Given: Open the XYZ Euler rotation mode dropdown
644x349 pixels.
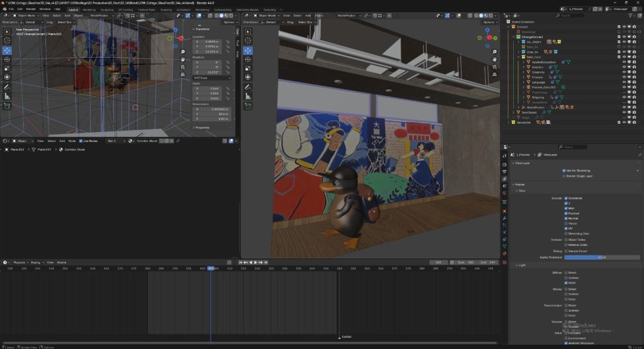Looking at the screenshot, I should (211, 77).
